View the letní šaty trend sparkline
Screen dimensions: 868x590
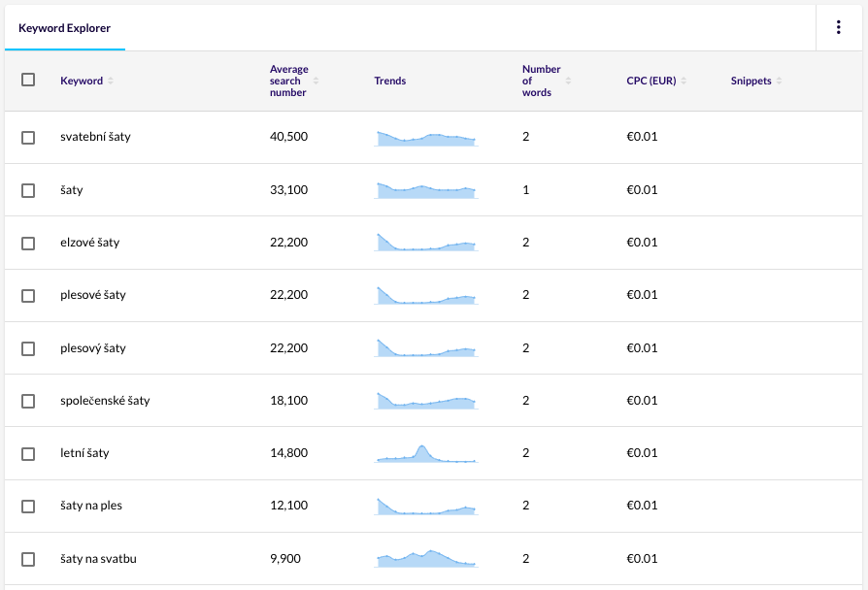pos(425,453)
